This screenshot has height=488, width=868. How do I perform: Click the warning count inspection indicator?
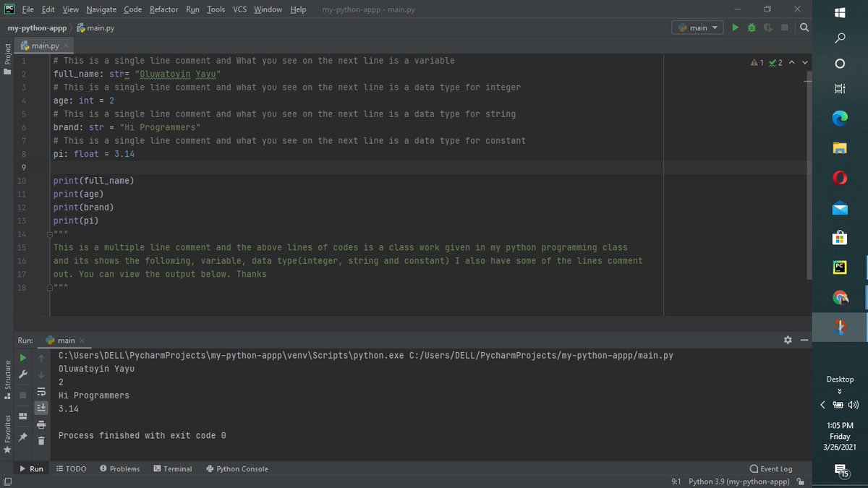757,62
